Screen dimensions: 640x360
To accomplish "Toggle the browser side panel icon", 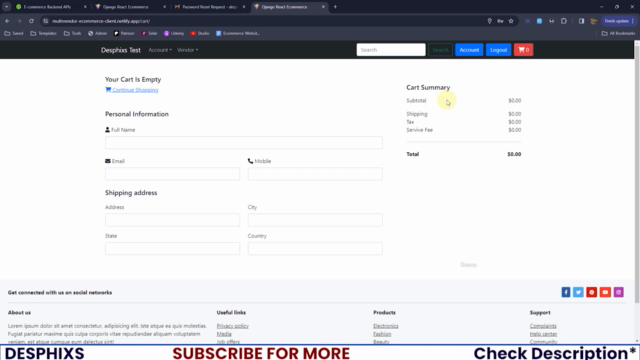I will click(581, 21).
